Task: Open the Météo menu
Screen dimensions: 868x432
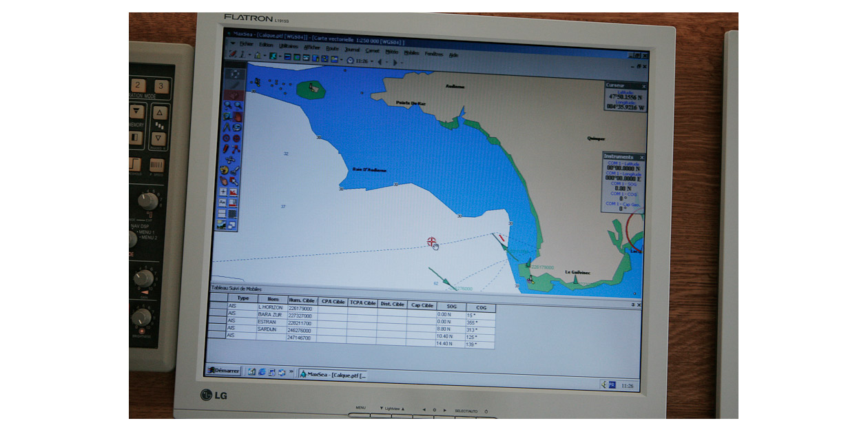Action: (x=392, y=52)
